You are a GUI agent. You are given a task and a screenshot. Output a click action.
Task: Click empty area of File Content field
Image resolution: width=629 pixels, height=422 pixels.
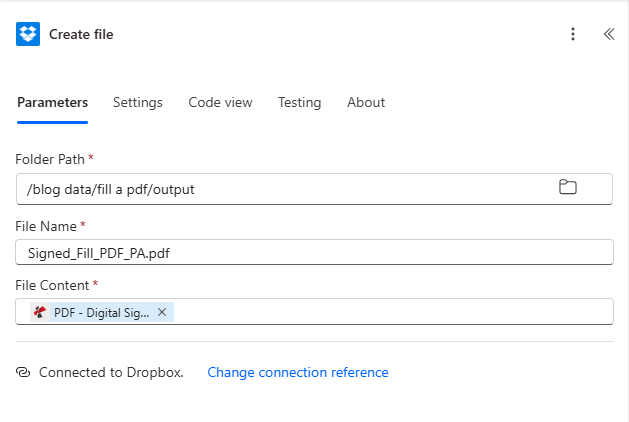point(390,312)
